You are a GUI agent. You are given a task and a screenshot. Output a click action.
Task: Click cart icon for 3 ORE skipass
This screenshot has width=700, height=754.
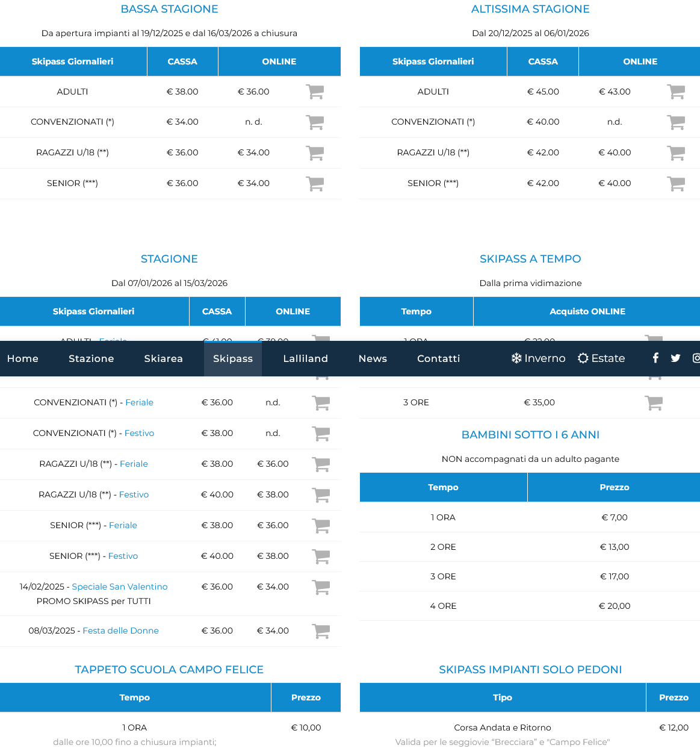pos(654,403)
